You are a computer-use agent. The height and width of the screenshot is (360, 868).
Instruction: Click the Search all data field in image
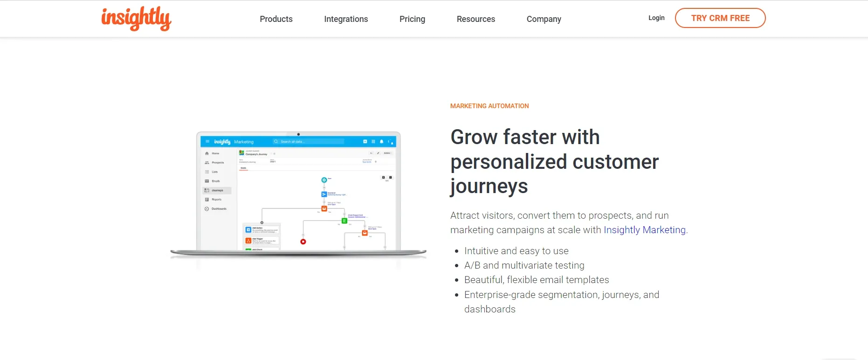coord(308,141)
